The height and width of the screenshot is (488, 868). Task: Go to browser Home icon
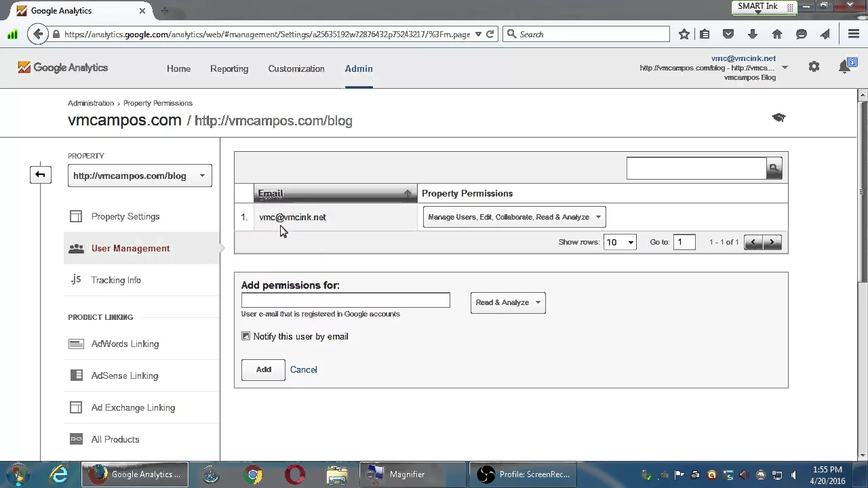777,34
